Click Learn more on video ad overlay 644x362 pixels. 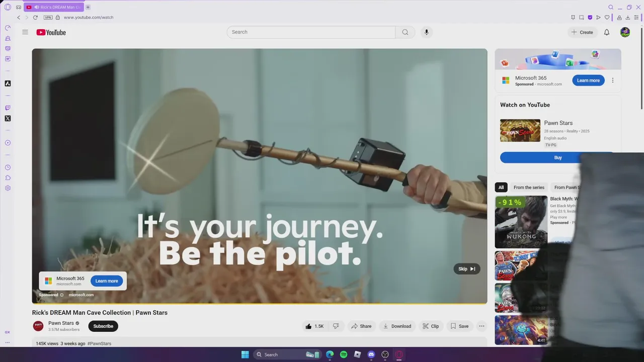point(107,281)
